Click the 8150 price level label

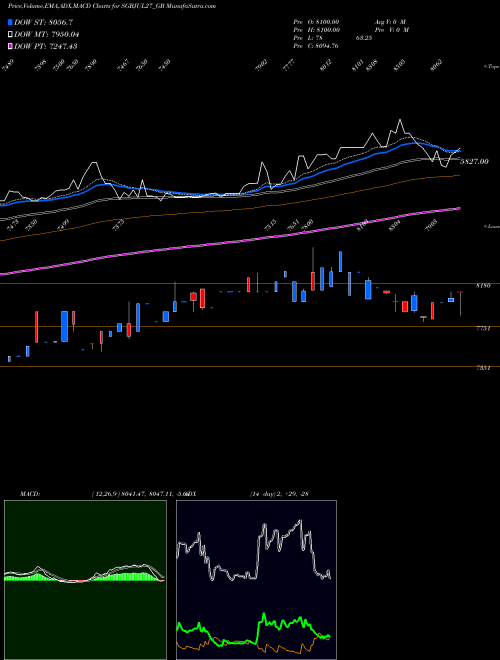(x=483, y=286)
